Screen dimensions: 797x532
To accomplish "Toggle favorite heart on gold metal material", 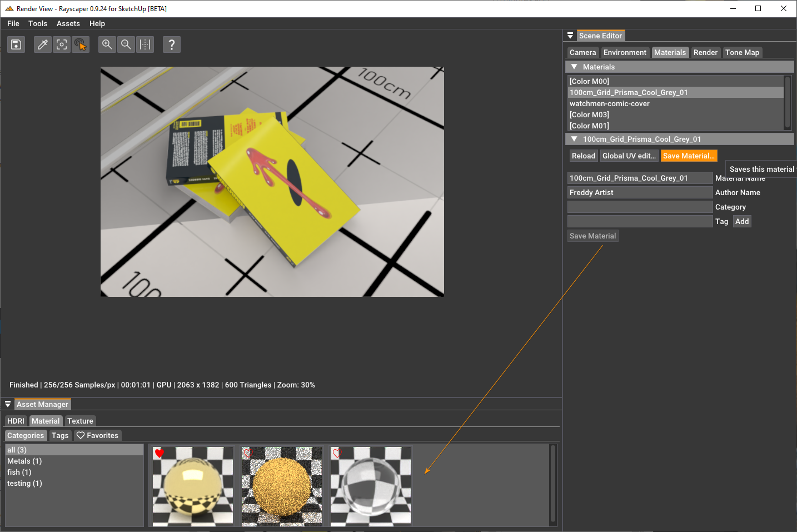I will [160, 454].
